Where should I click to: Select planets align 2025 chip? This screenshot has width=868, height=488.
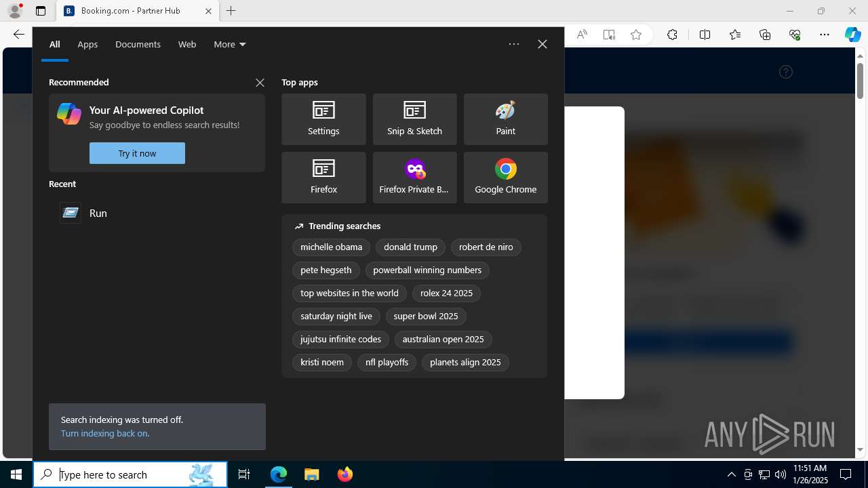465,363
